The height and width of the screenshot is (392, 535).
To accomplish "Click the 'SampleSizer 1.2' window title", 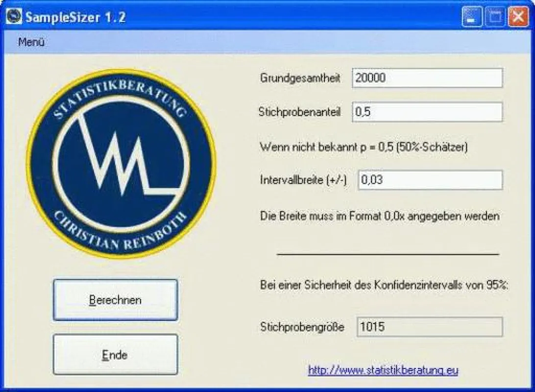I will (76, 17).
